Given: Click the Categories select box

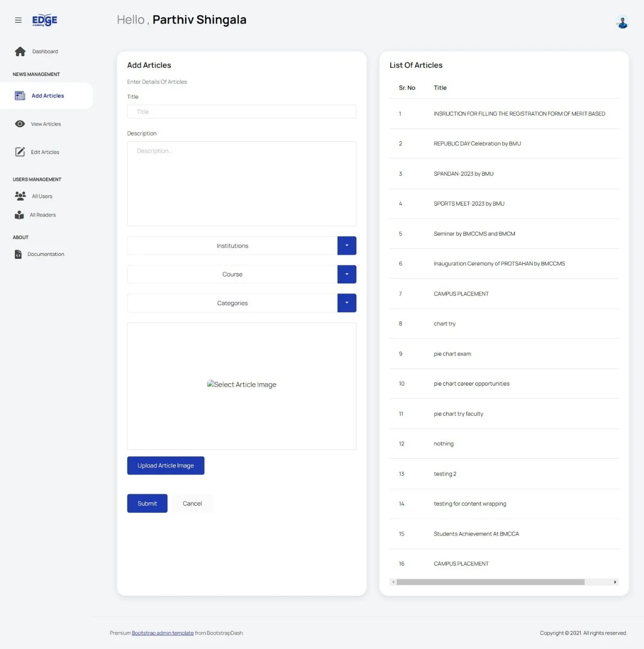Looking at the screenshot, I should 232,303.
